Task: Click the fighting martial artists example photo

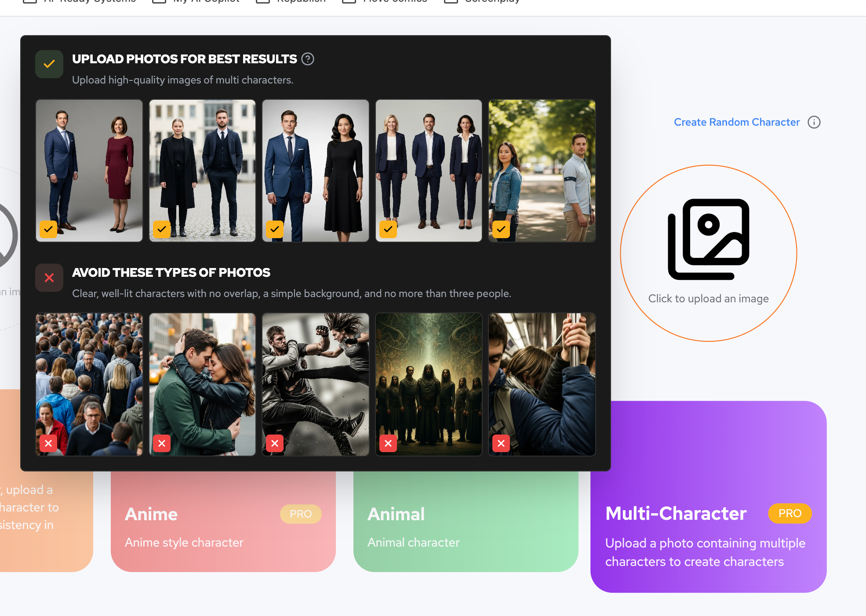Action: coord(316,384)
